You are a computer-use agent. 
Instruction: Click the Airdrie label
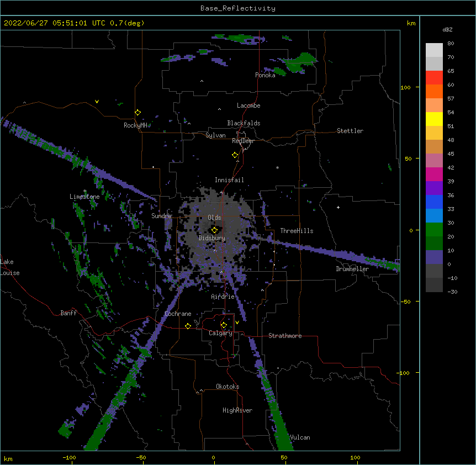223,297
